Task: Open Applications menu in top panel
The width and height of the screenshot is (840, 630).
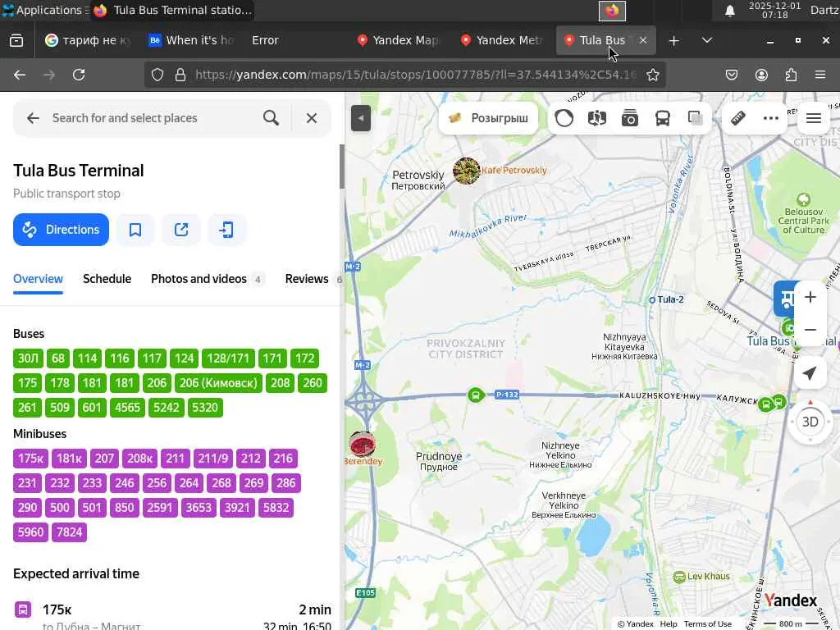Action: tap(44, 10)
